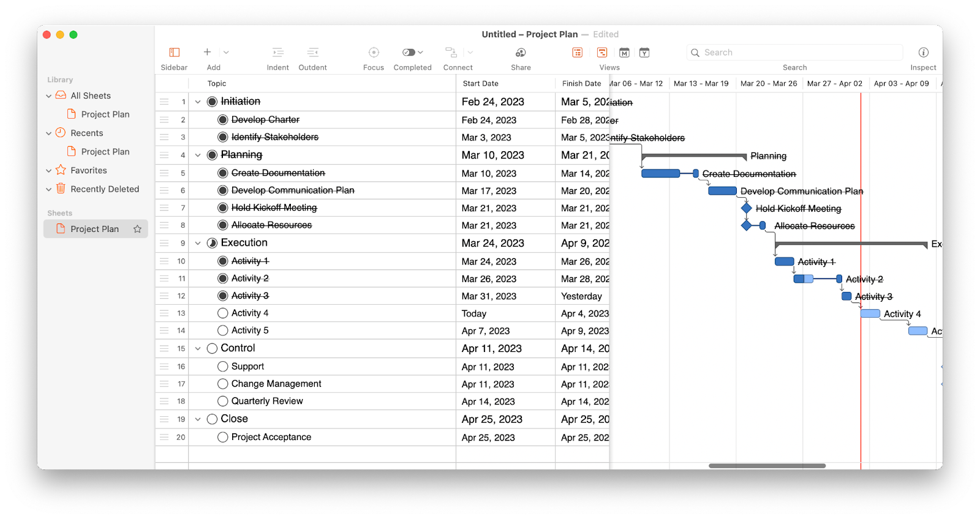Mark Project Acceptance as completed

[223, 437]
